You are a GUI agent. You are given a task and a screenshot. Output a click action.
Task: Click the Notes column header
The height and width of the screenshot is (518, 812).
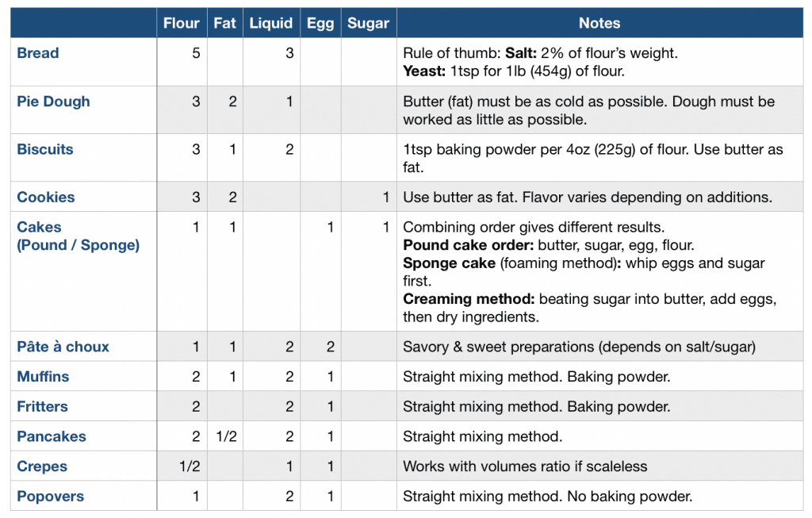tap(599, 24)
